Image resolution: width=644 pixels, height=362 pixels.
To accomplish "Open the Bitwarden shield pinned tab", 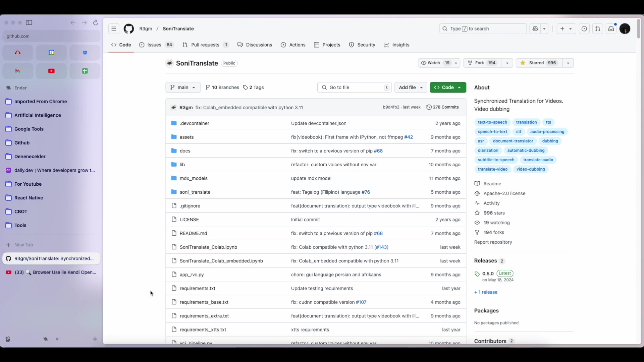I will click(x=85, y=53).
